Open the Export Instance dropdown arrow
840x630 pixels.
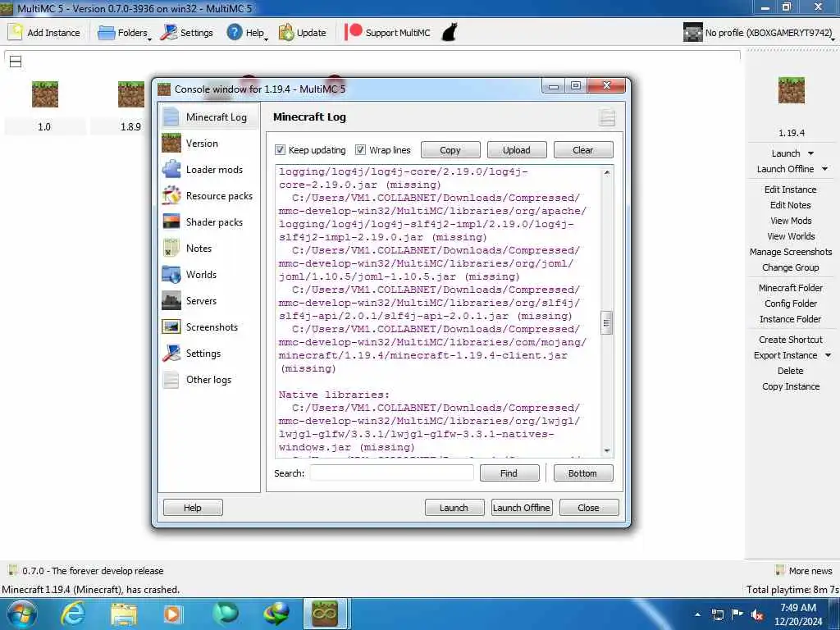point(829,355)
